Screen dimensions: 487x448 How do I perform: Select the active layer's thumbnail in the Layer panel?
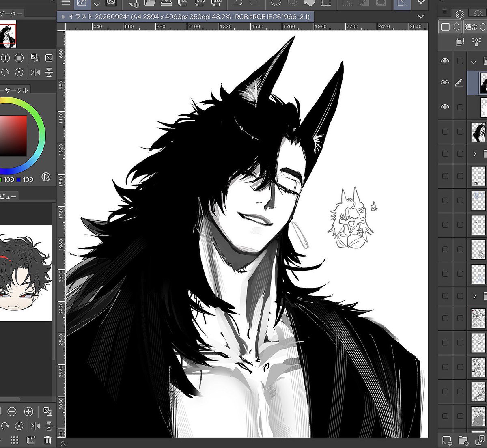tap(483, 82)
